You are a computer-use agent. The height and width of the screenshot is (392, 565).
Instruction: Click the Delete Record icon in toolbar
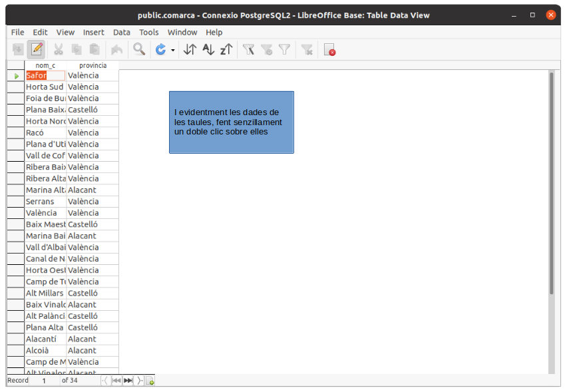[x=329, y=49]
